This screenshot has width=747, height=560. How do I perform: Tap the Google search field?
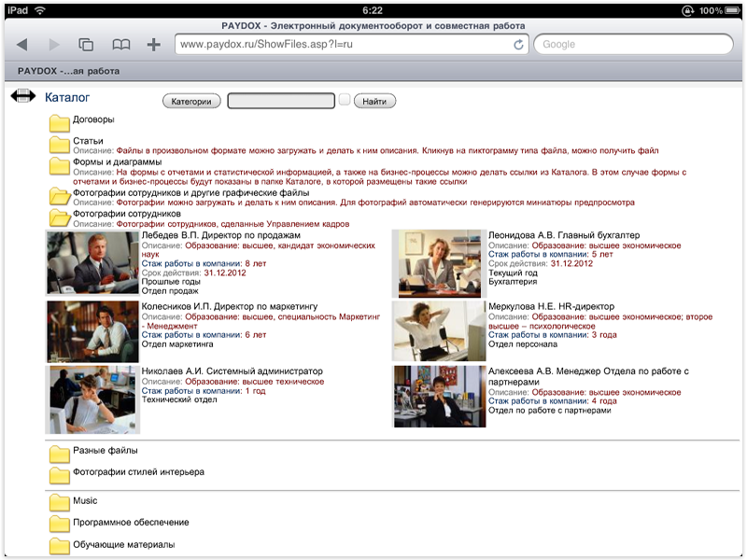point(633,44)
